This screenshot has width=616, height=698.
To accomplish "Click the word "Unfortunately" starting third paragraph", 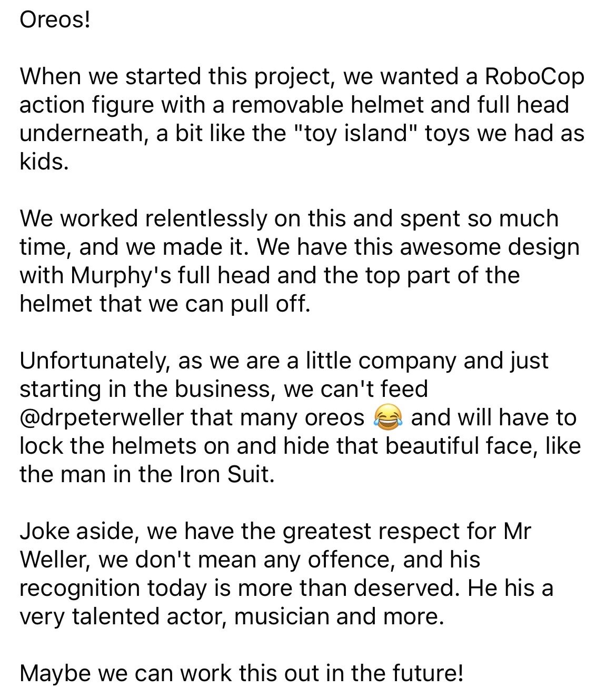I will (94, 361).
